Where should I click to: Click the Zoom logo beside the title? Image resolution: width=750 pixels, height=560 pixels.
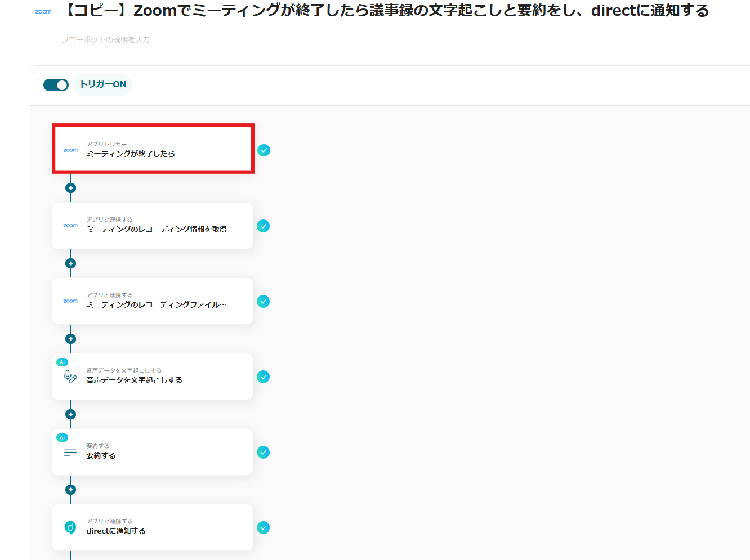click(43, 11)
